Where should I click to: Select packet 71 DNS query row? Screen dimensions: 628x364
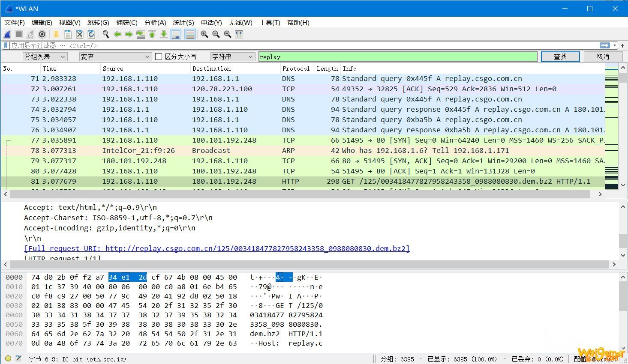[303, 78]
